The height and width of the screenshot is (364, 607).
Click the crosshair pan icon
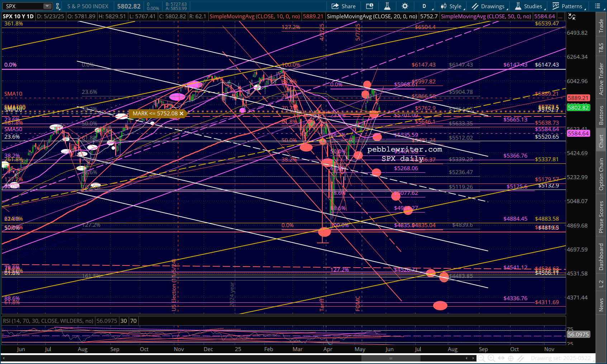coord(511,358)
